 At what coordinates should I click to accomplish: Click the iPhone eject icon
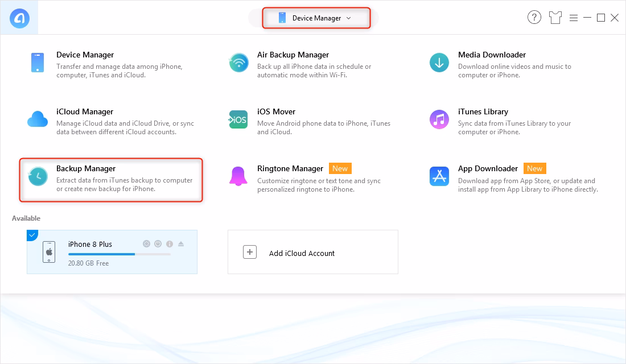(x=181, y=244)
